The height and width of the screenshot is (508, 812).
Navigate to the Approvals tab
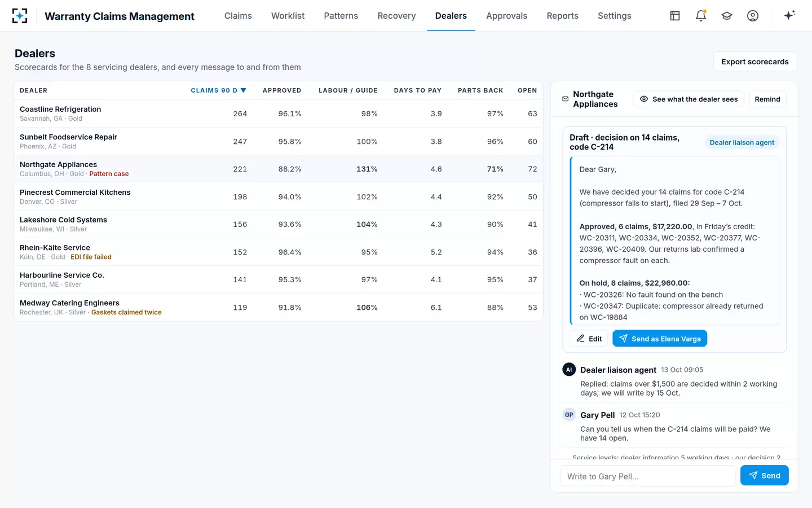tap(506, 16)
